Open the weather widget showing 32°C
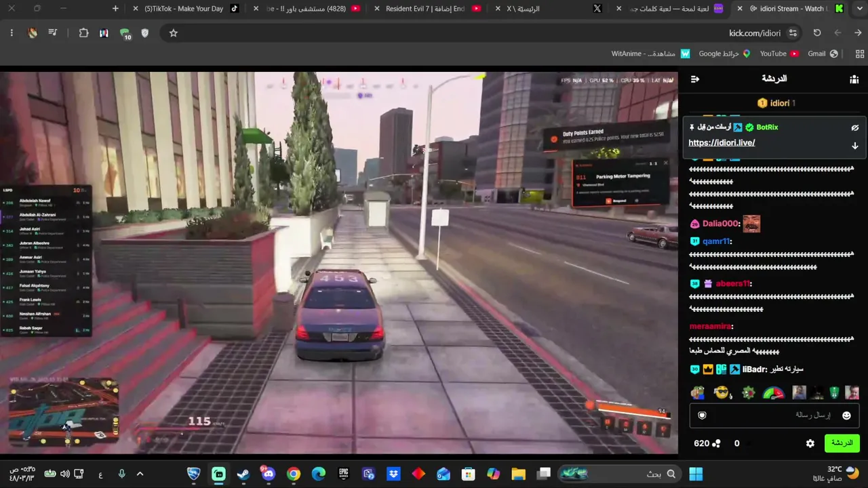 tap(835, 473)
